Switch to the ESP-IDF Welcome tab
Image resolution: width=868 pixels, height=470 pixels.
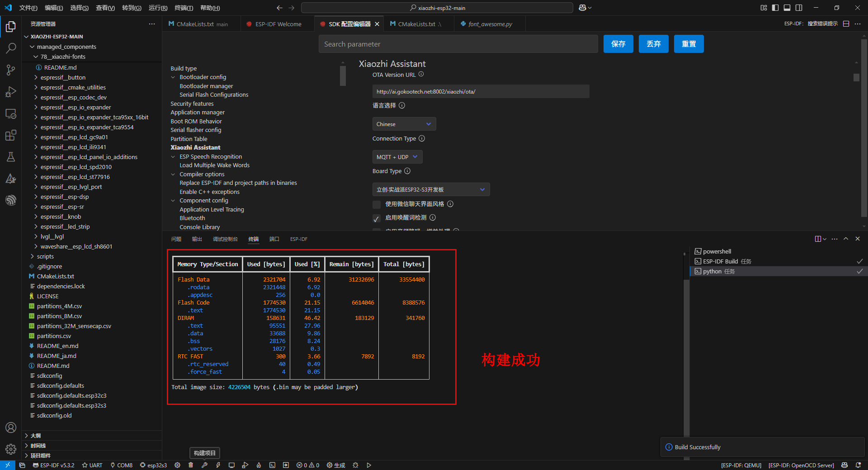(x=278, y=24)
